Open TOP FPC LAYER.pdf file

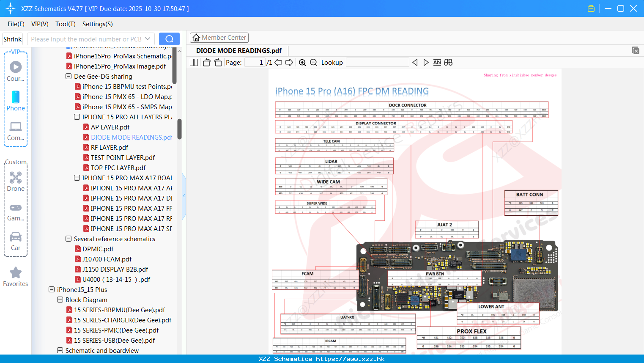click(x=118, y=168)
